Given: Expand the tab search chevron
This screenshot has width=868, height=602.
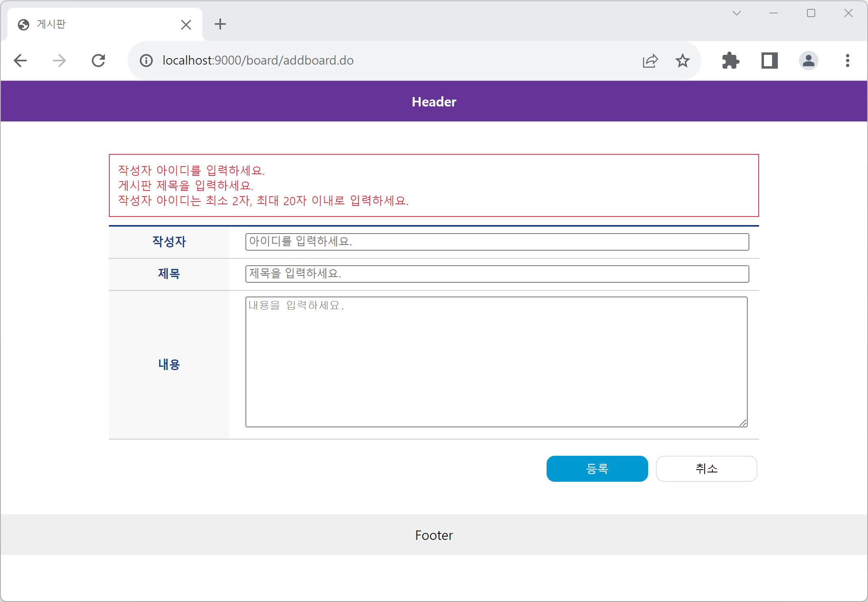Looking at the screenshot, I should pyautogui.click(x=737, y=13).
